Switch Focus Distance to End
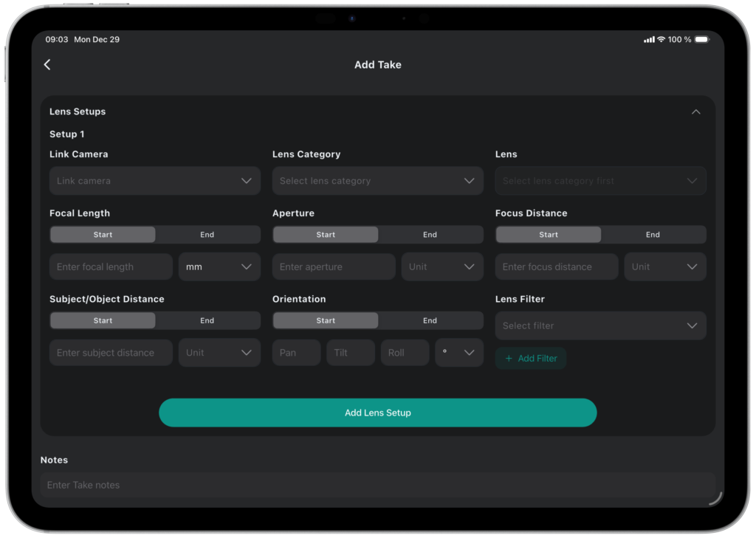Screen dimensions: 756x538 click(653, 235)
